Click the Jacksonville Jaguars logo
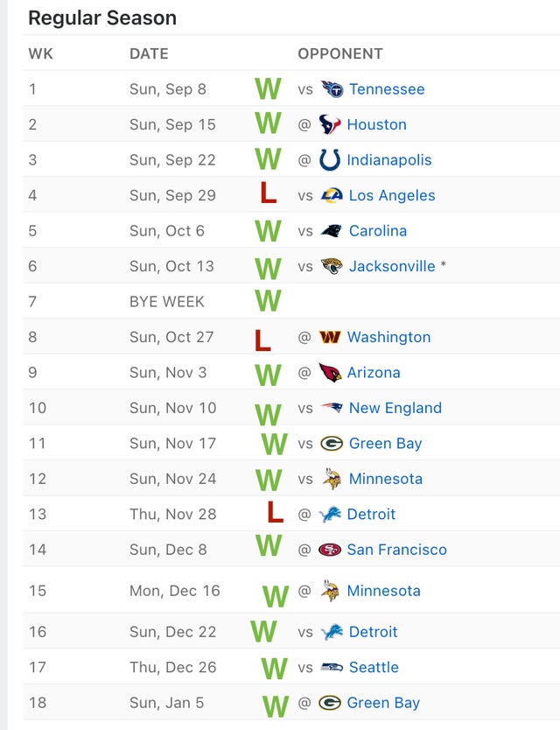 point(330,266)
